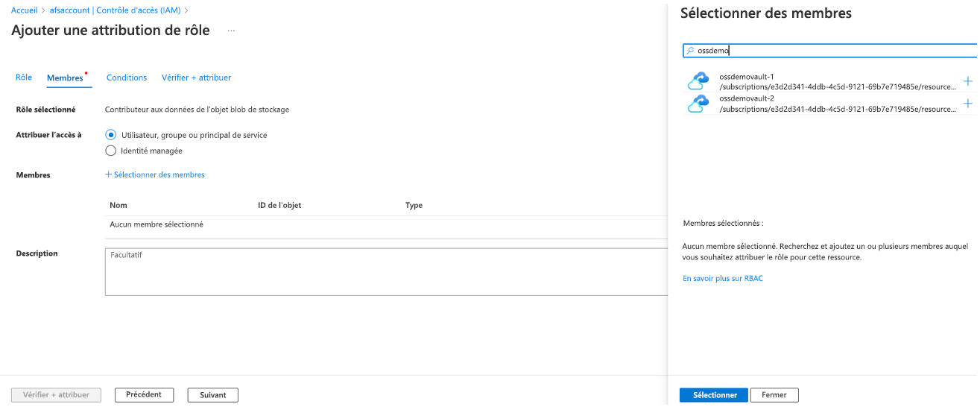Viewport: 980px width, 413px height.
Task: Click Sélectionner des membres link
Action: click(155, 174)
